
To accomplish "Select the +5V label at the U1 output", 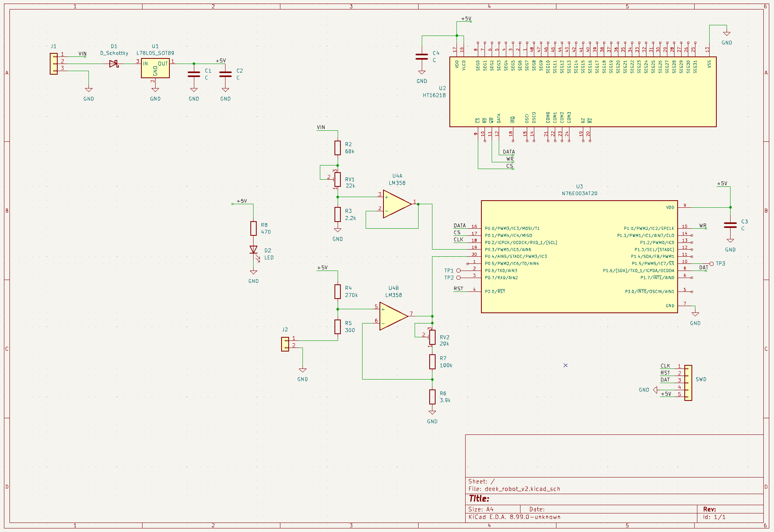I will coord(221,61).
